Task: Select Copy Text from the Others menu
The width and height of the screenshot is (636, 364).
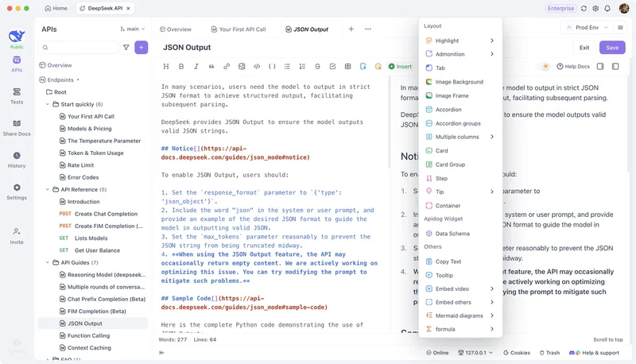Action: [x=460, y=261]
